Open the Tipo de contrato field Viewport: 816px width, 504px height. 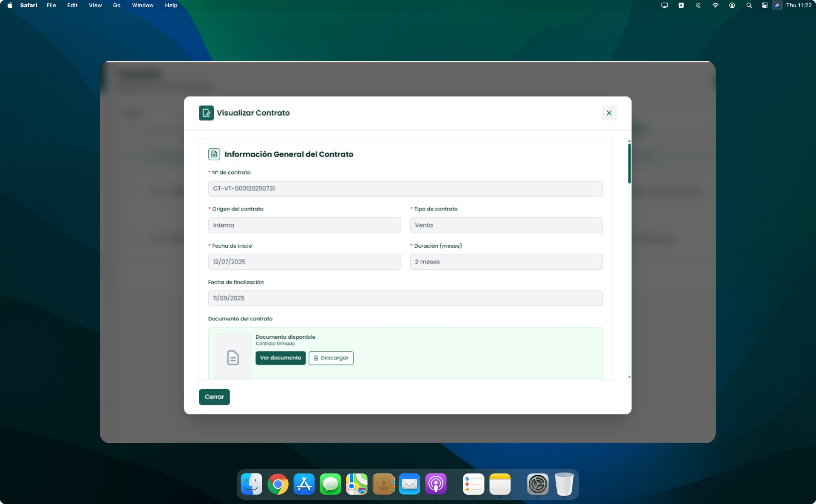(x=506, y=225)
